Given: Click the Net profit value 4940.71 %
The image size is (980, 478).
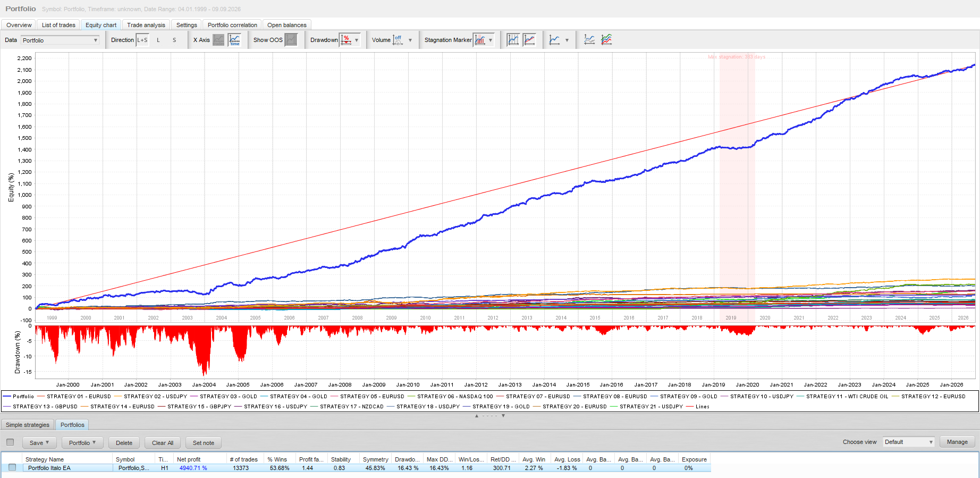Looking at the screenshot, I should pyautogui.click(x=193, y=468).
